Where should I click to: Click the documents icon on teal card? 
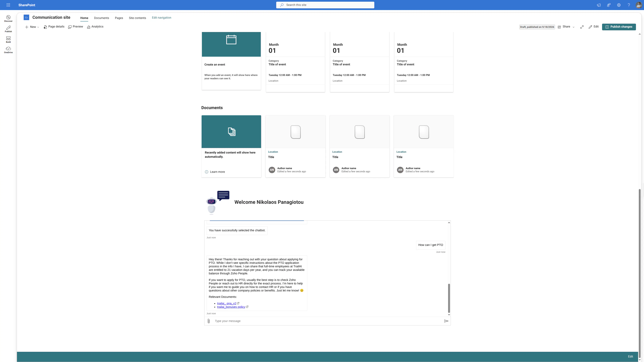click(x=231, y=132)
